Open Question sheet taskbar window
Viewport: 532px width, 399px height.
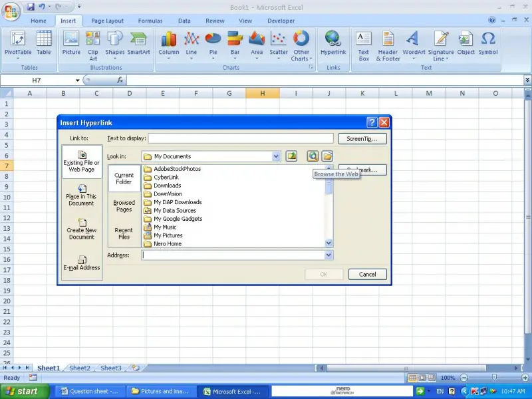90,392
